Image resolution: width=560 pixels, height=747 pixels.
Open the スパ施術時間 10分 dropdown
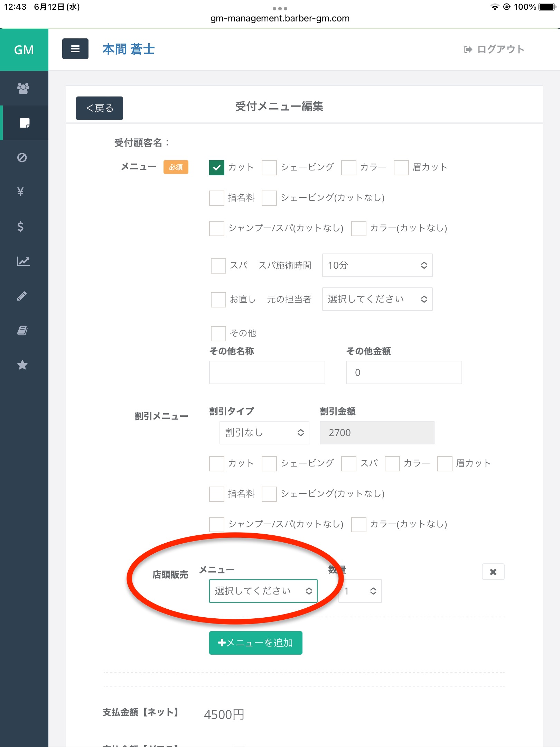[377, 265]
